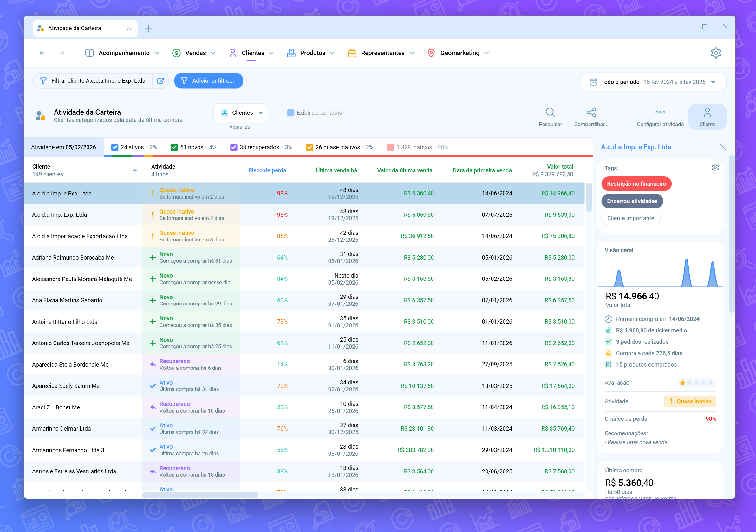Uncheck the 24 ativos checkbox

pyautogui.click(x=115, y=147)
